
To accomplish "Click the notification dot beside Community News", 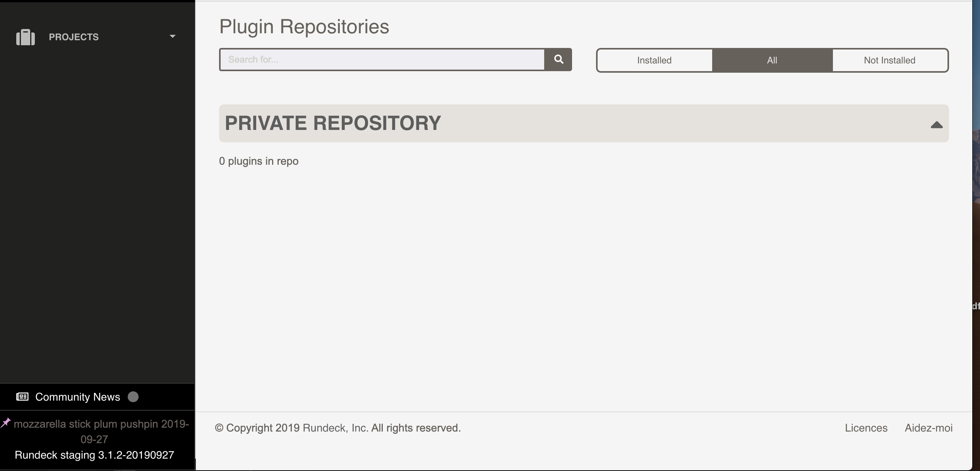I will click(x=133, y=397).
